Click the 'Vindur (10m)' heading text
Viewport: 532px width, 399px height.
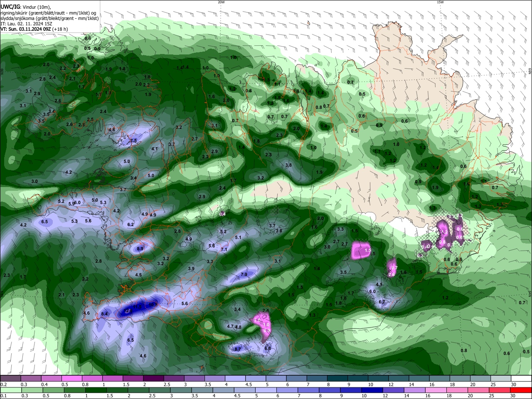coord(37,7)
